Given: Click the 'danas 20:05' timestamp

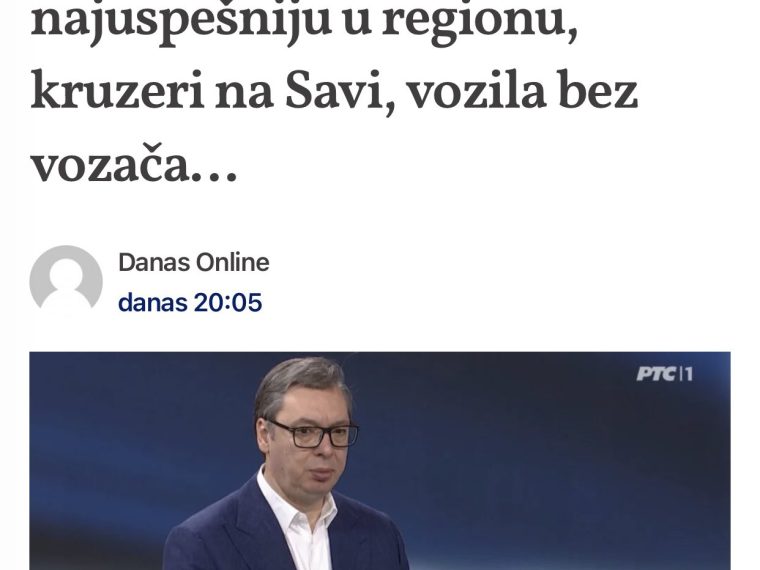Looking at the screenshot, I should point(190,302).
